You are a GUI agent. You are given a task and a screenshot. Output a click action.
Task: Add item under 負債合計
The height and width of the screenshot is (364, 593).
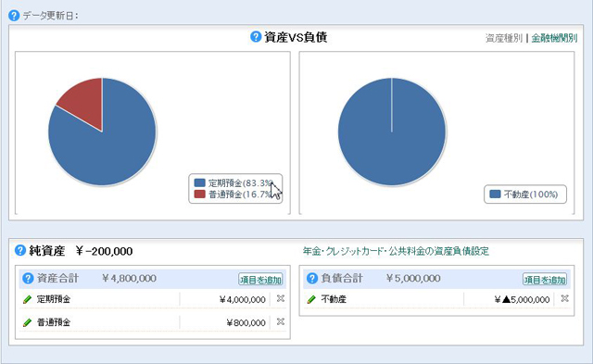pos(545,280)
